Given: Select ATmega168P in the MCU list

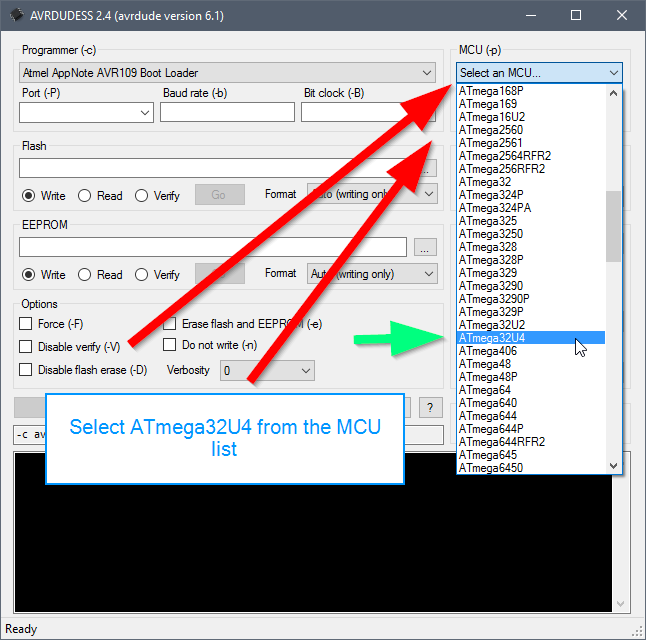Looking at the screenshot, I should coord(531,91).
